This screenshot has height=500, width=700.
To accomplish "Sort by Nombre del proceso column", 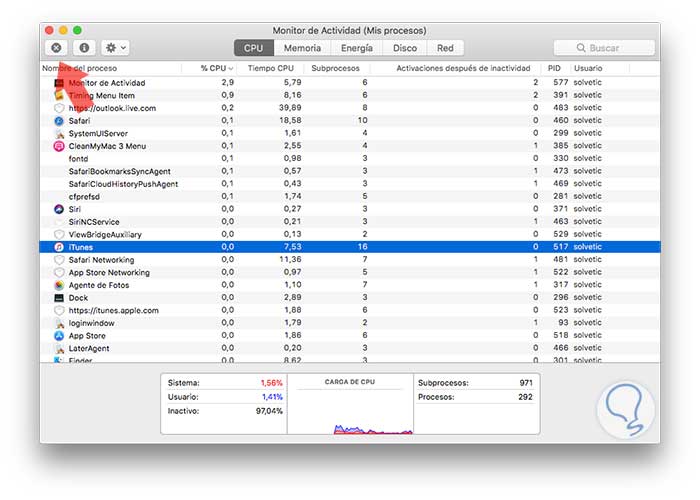I will click(79, 68).
